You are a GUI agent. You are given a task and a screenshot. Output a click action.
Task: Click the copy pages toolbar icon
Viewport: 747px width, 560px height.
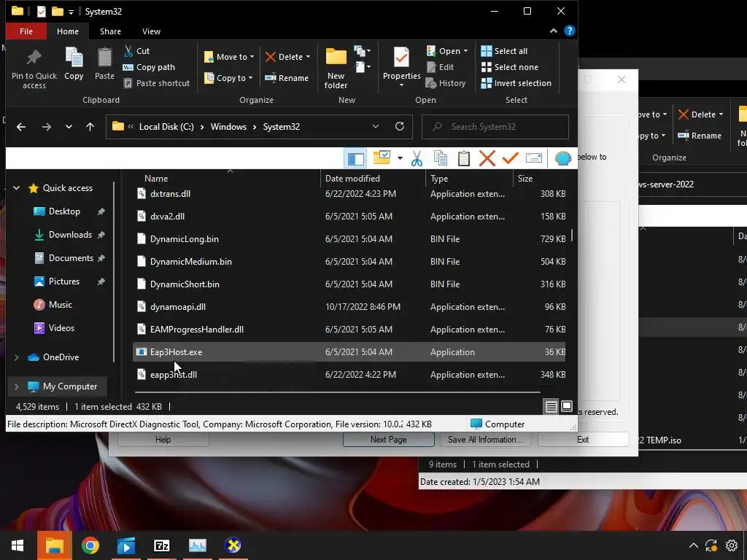click(x=441, y=158)
